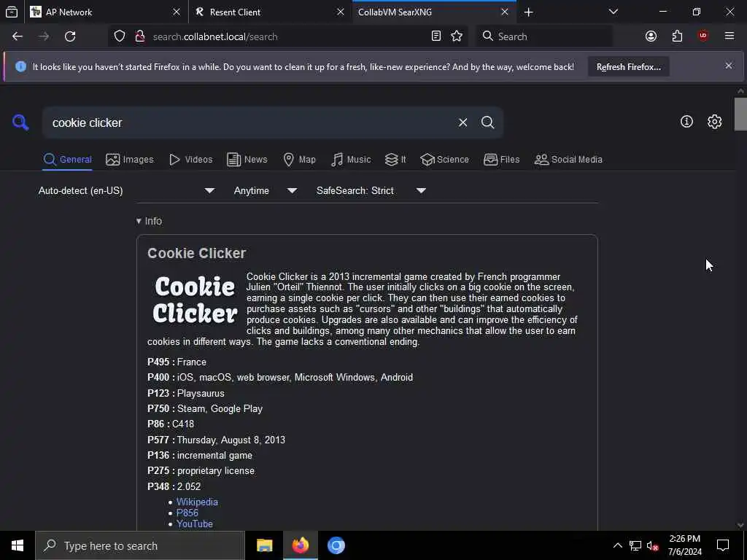This screenshot has width=747, height=560.
Task: Open the Auto-detect language dropdown
Action: [x=126, y=190]
